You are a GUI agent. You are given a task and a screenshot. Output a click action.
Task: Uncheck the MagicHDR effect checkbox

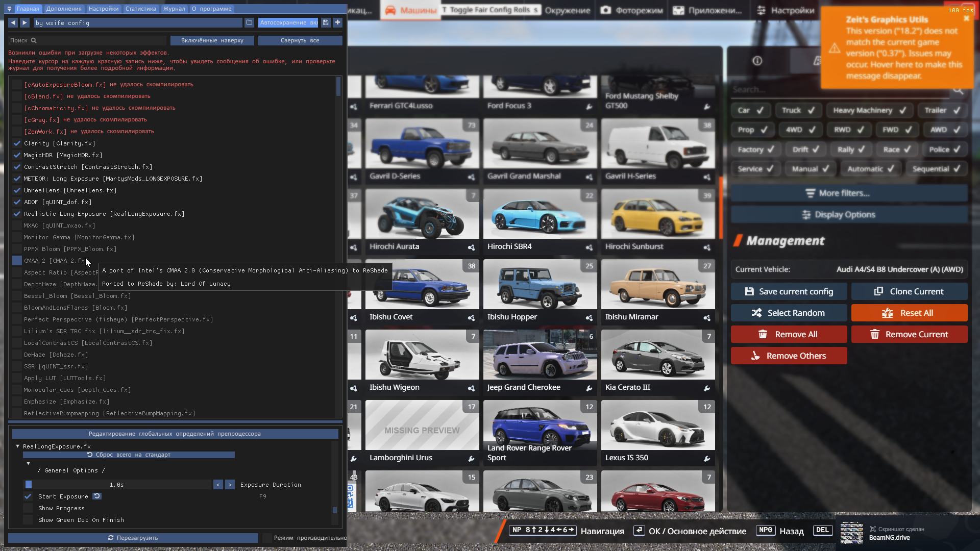[x=17, y=155]
